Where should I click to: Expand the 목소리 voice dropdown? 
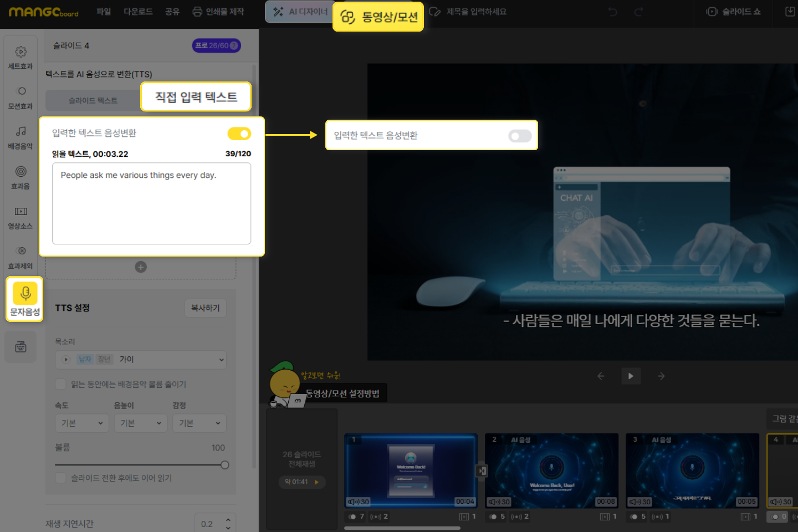point(141,360)
